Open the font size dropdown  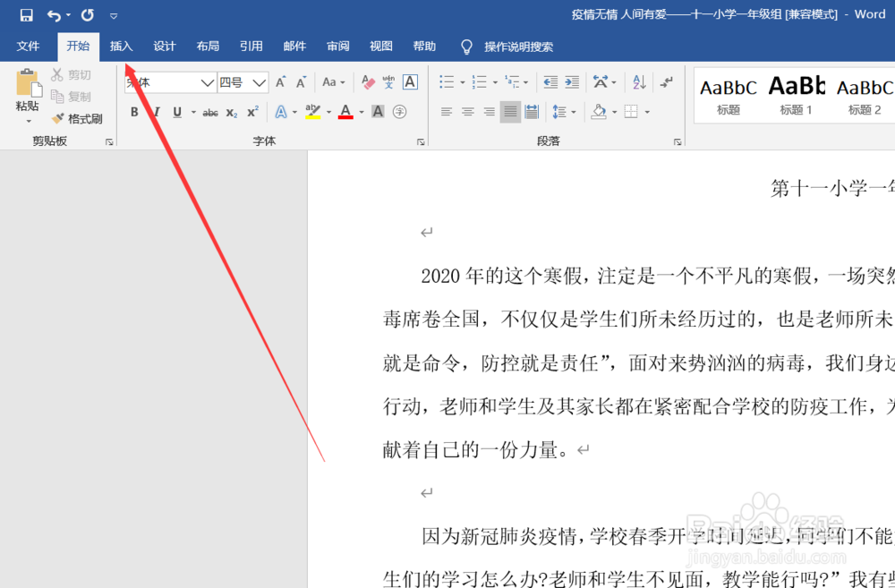click(258, 81)
